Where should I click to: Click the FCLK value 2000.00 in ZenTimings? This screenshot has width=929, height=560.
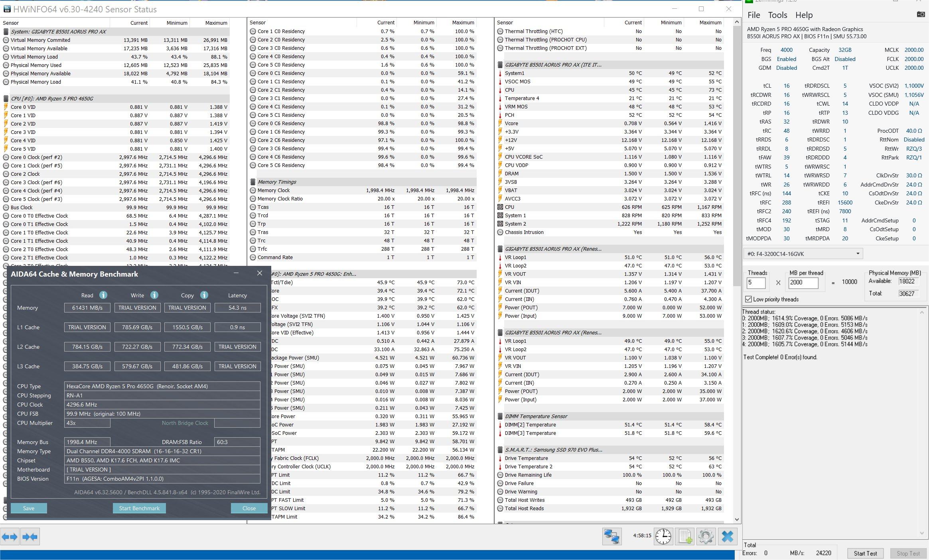[x=914, y=59]
